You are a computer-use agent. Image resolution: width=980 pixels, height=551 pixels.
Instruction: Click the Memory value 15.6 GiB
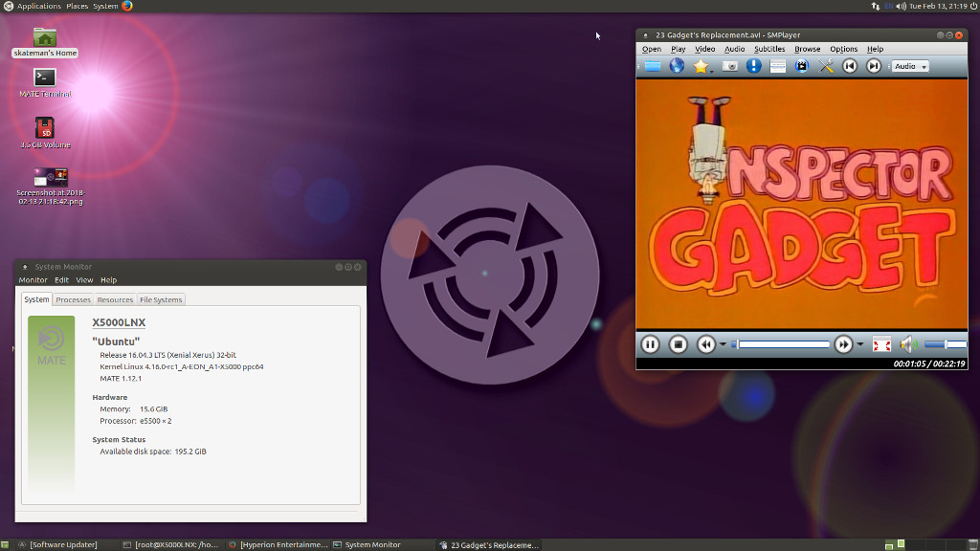154,409
